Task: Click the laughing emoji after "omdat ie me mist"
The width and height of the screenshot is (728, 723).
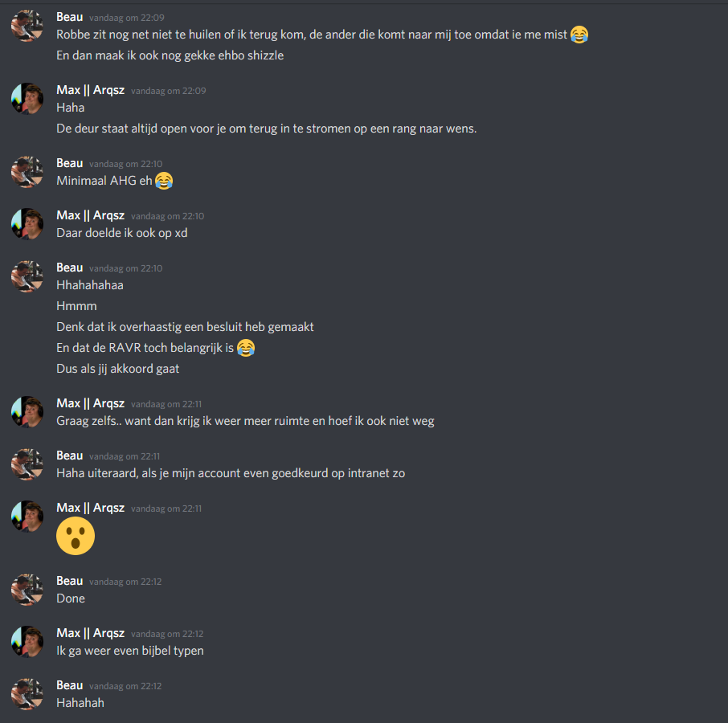Action: 579,35
